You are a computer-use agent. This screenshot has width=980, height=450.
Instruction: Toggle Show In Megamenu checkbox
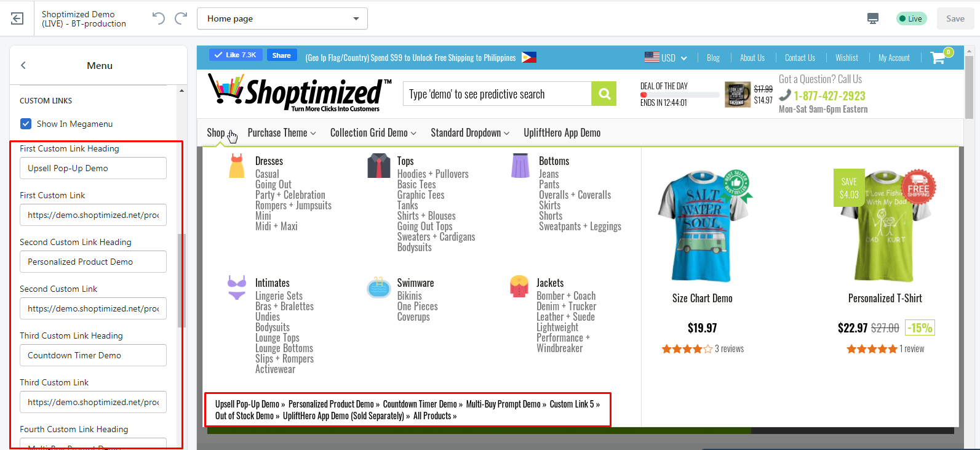[26, 124]
